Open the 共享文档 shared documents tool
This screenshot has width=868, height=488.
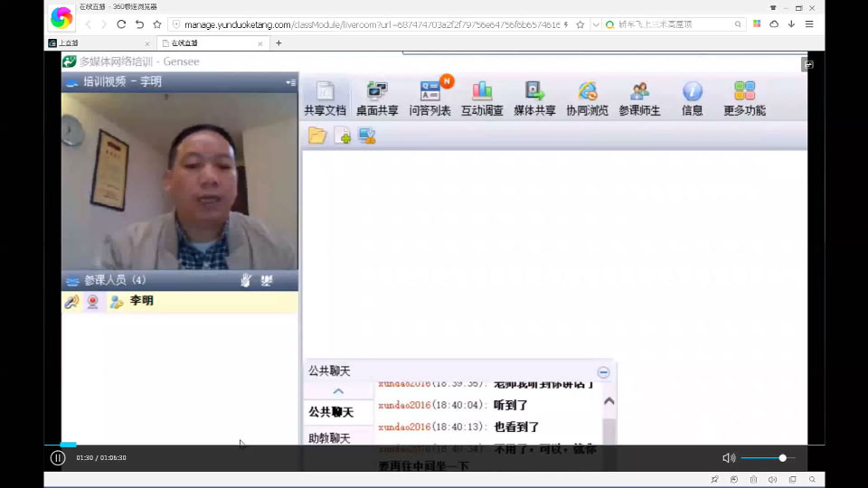point(325,98)
